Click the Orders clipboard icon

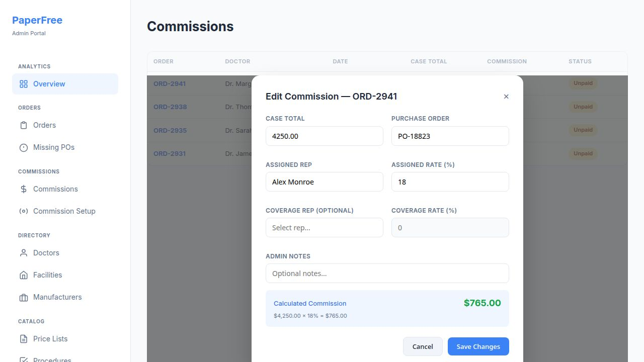point(24,125)
